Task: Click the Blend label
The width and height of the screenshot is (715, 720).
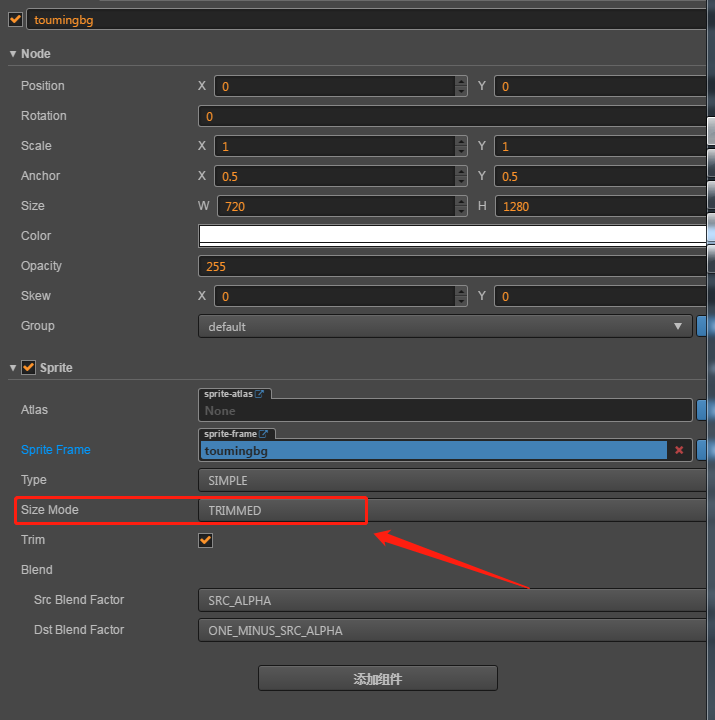Action: click(x=37, y=570)
